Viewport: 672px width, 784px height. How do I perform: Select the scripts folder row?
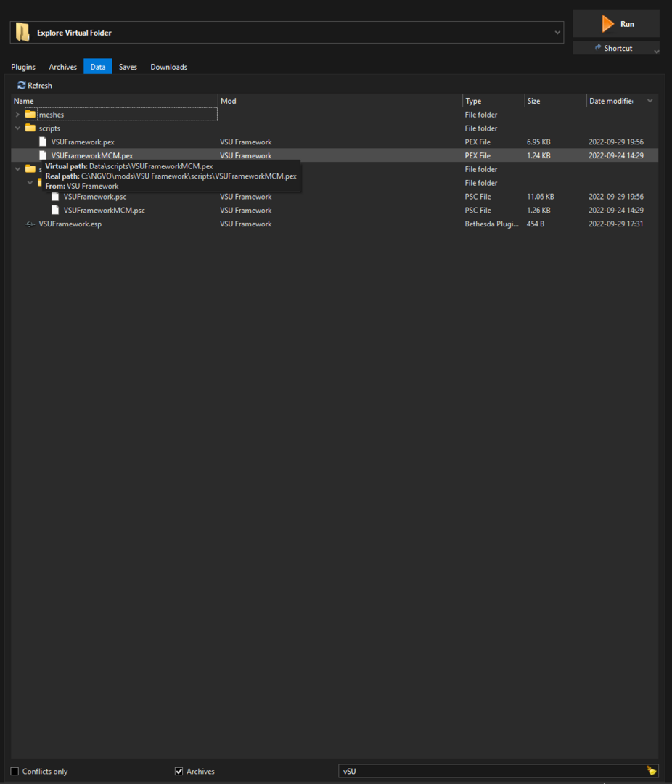(335, 128)
